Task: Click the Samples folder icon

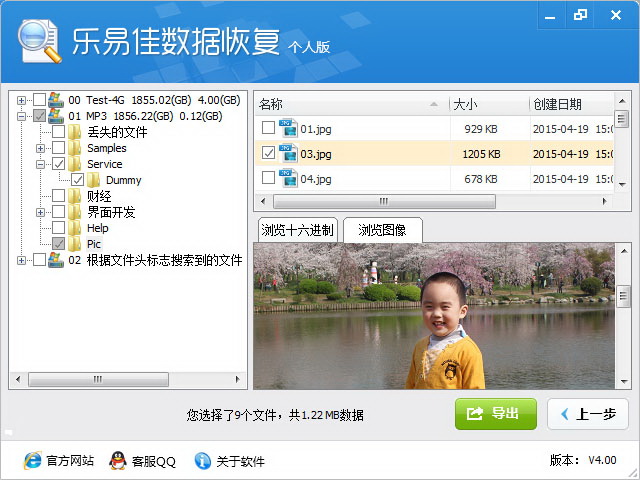Action: tap(75, 148)
